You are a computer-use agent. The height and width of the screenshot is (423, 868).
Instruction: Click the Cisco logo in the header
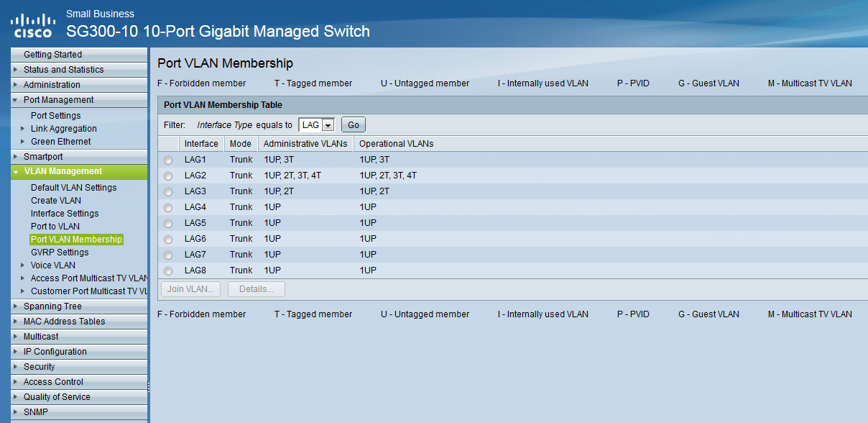point(33,25)
